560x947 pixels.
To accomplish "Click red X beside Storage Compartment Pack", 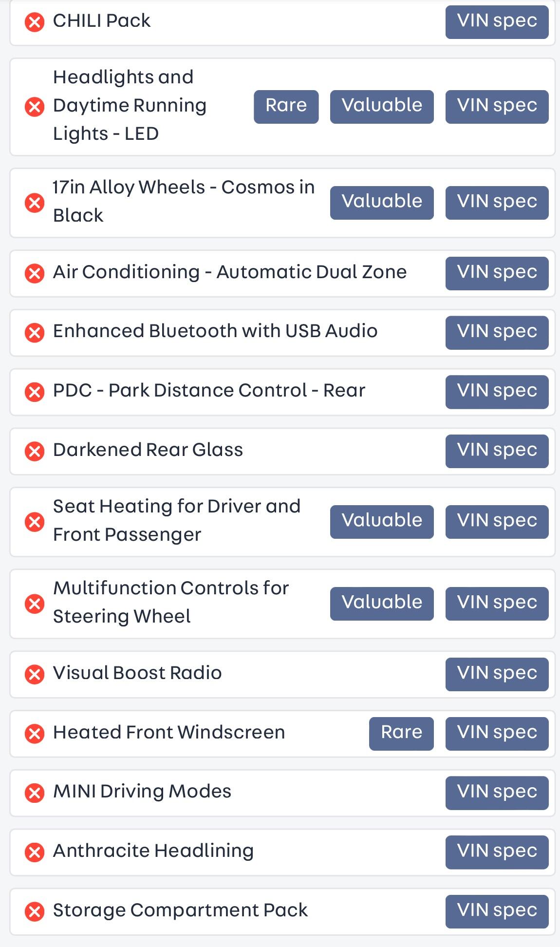I will [x=35, y=911].
